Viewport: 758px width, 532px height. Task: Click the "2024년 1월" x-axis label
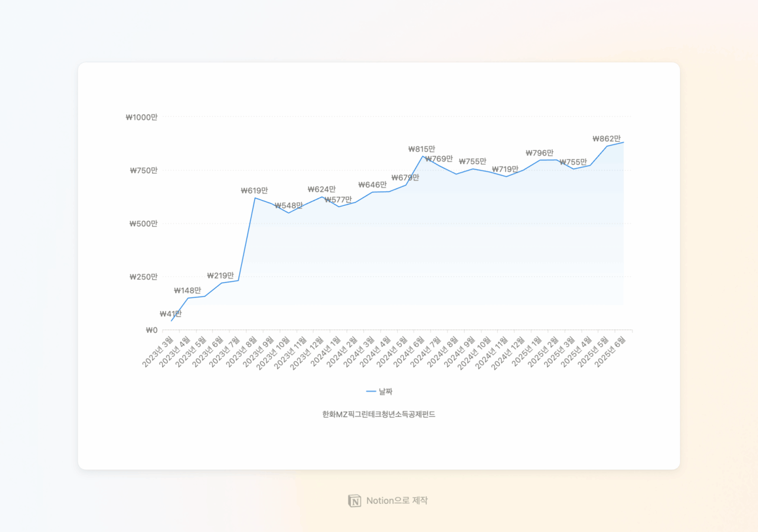click(325, 352)
